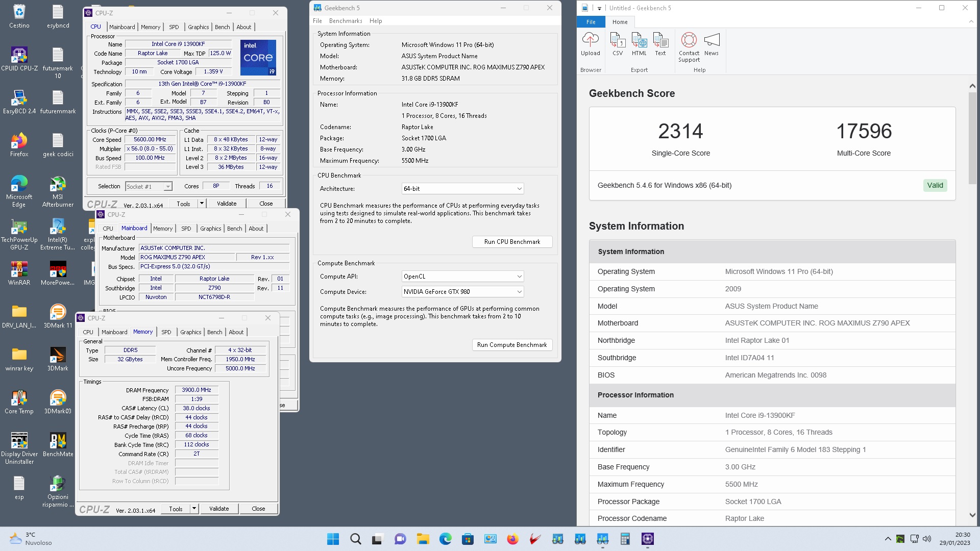Open Display Driver Uninstaller icon
The image size is (980, 551).
coord(19,448)
